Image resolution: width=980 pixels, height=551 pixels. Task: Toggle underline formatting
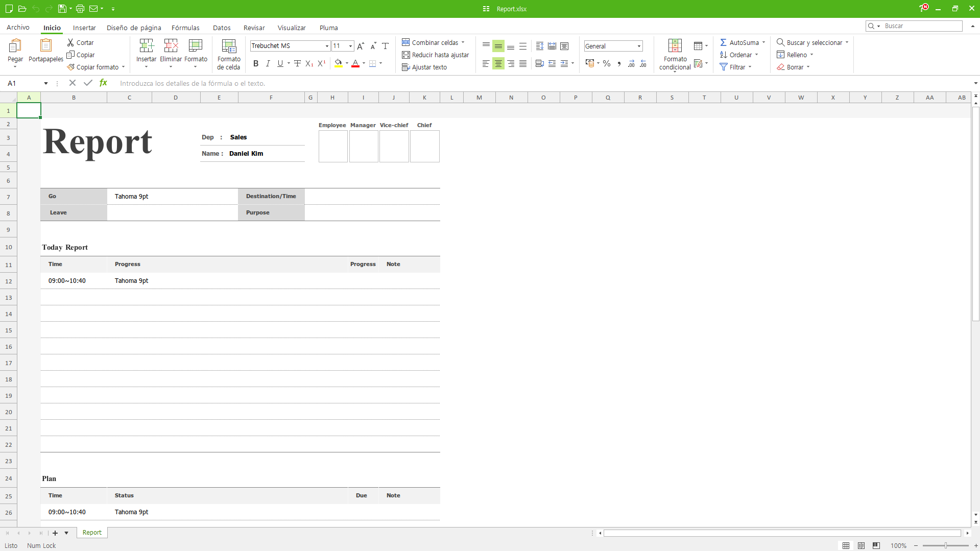280,63
